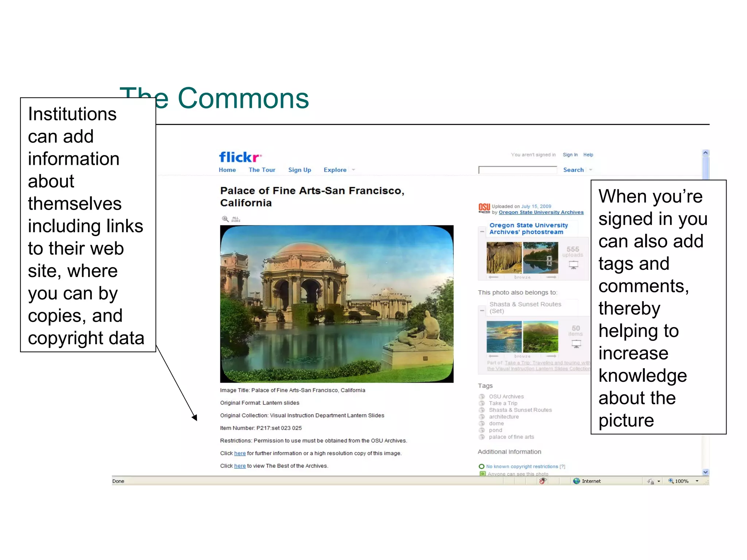Open the Oregon State University Archives profile link
The width and height of the screenshot is (747, 560).
(x=541, y=212)
